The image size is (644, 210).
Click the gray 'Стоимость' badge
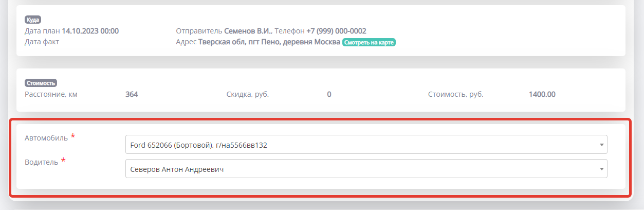pyautogui.click(x=41, y=83)
